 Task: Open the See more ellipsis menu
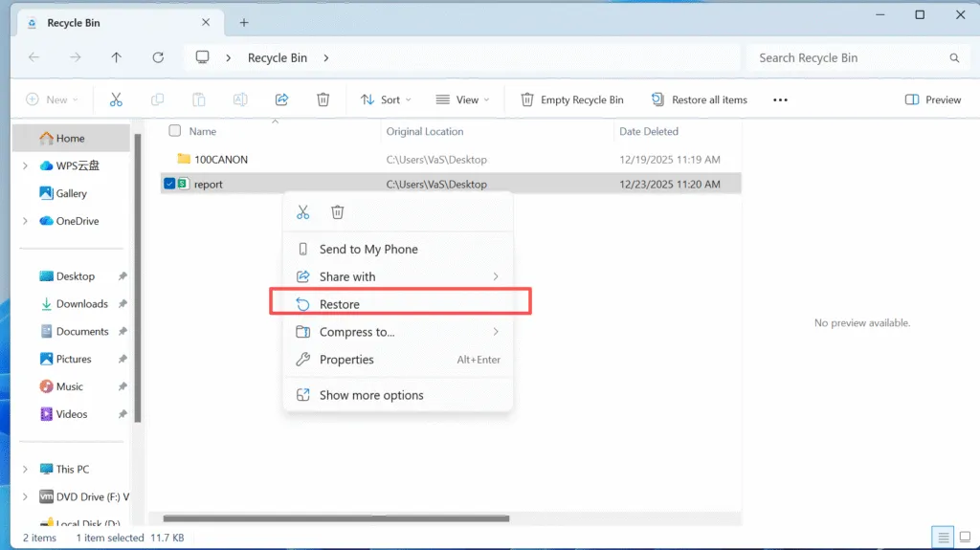(x=780, y=99)
